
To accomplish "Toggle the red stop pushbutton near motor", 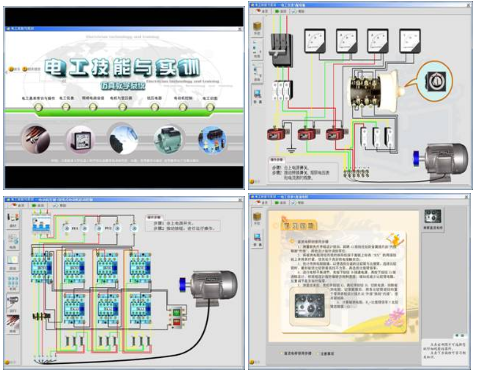I will 176,322.
